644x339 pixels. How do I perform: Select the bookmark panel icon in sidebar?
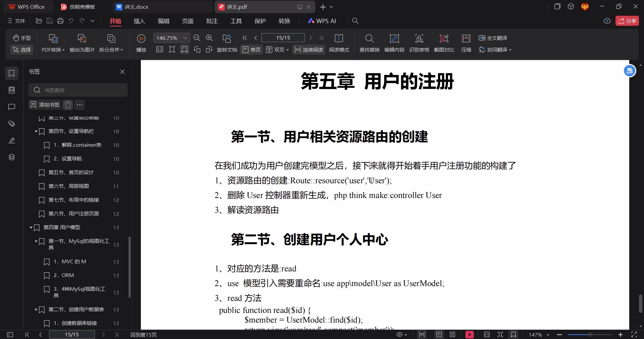click(x=11, y=73)
